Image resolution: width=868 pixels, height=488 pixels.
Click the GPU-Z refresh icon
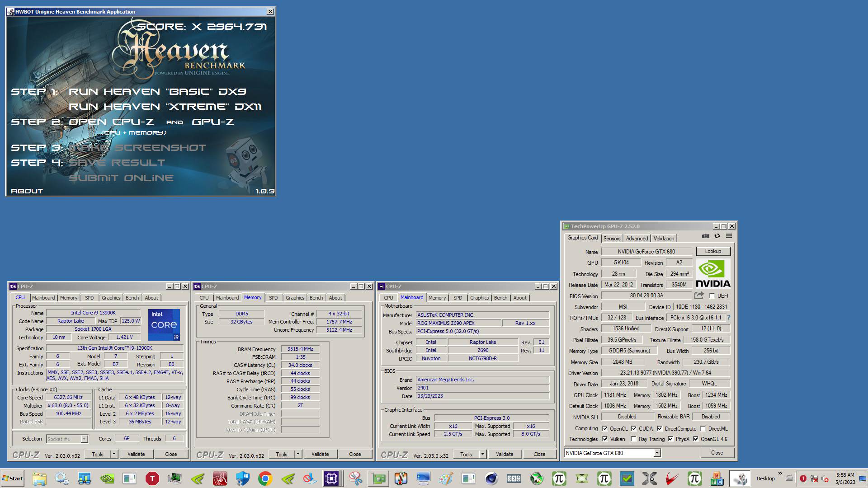click(x=717, y=236)
